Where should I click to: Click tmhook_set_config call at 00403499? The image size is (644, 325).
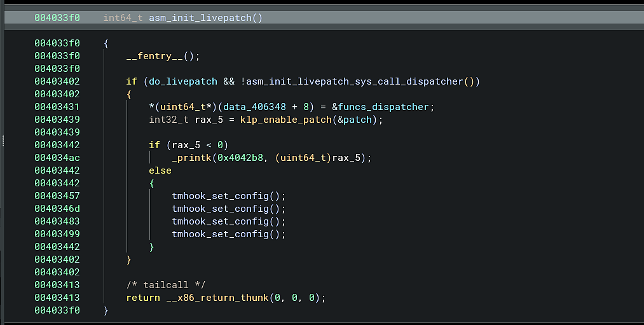220,234
